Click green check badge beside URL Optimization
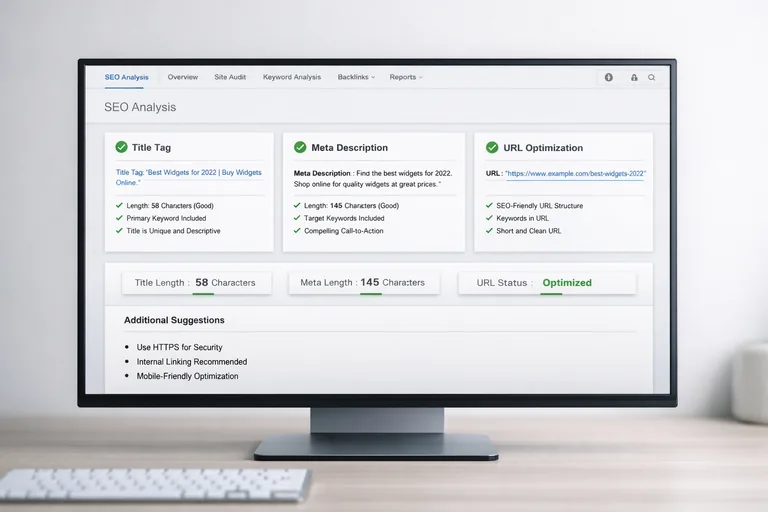768x512 pixels. pos(492,147)
